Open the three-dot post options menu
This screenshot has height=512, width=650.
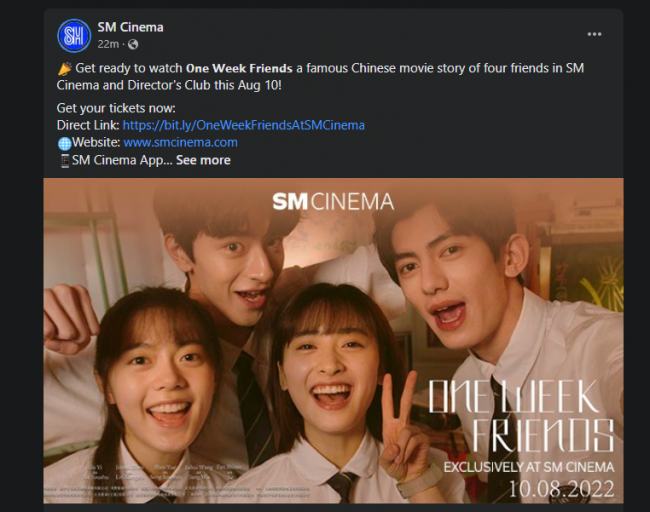pos(594,34)
